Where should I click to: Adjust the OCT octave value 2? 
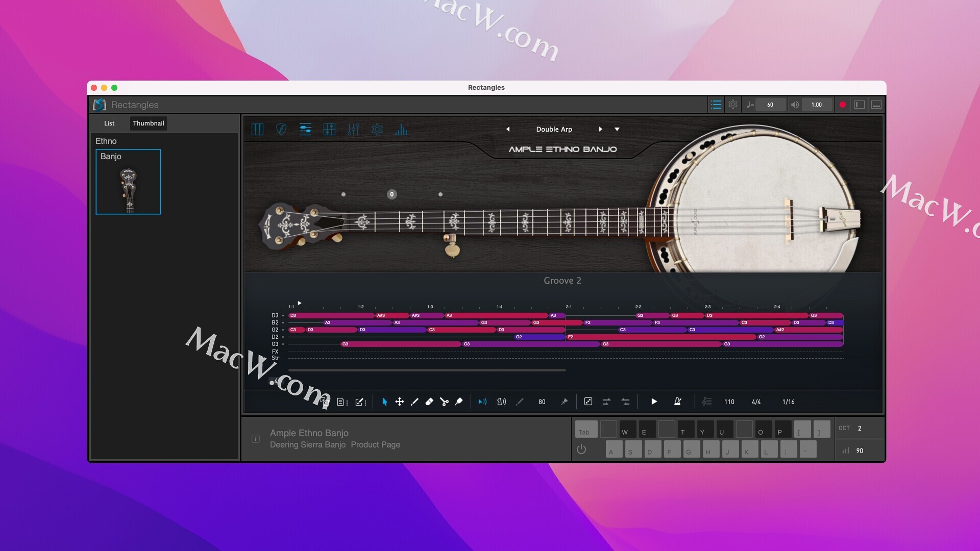860,428
